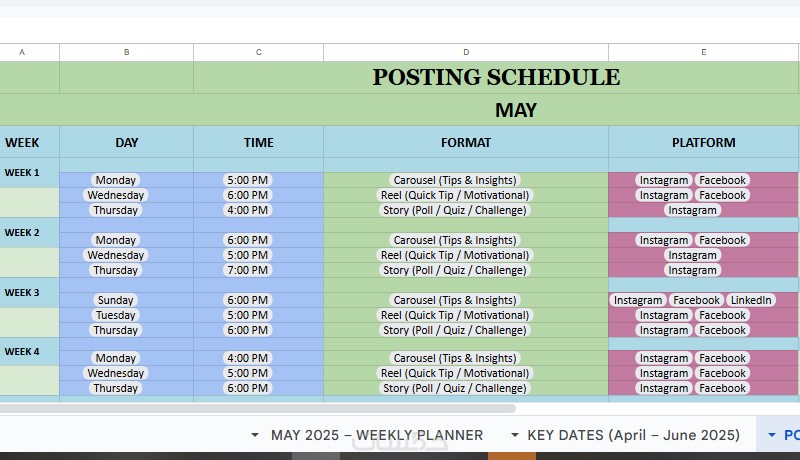Image resolution: width=800 pixels, height=460 pixels.
Task: Click the FORMAT column heading cell
Action: click(x=465, y=143)
